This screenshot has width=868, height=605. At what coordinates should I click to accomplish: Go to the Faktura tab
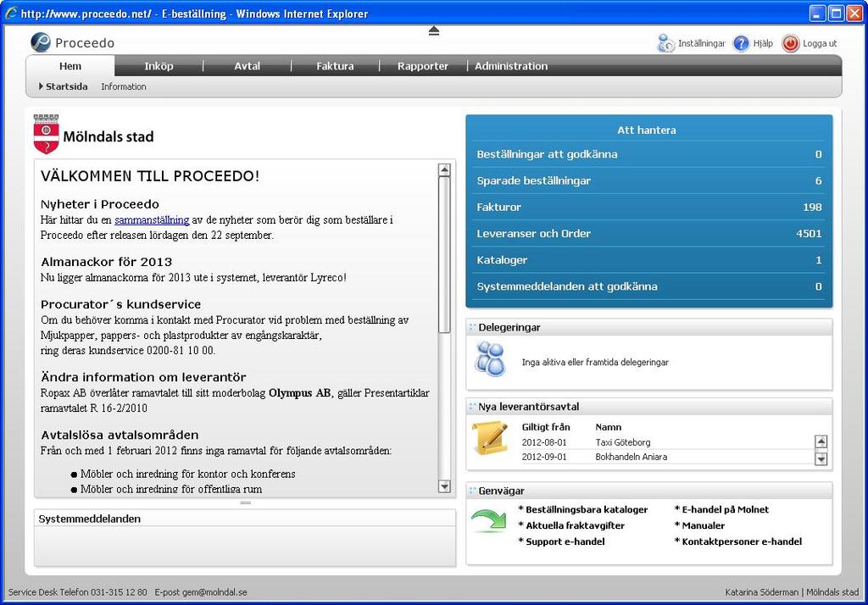335,66
